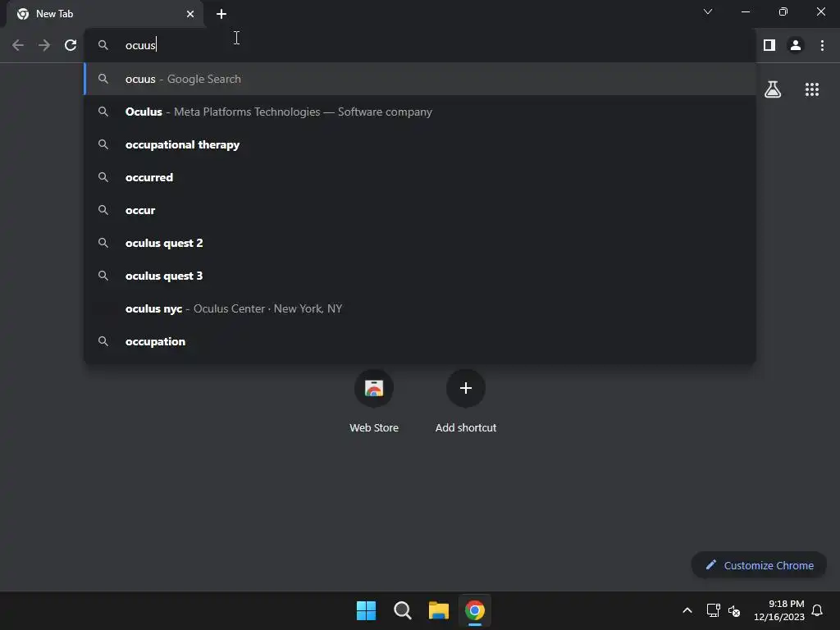840x630 pixels.
Task: Open the tab search chevron
Action: point(708,11)
